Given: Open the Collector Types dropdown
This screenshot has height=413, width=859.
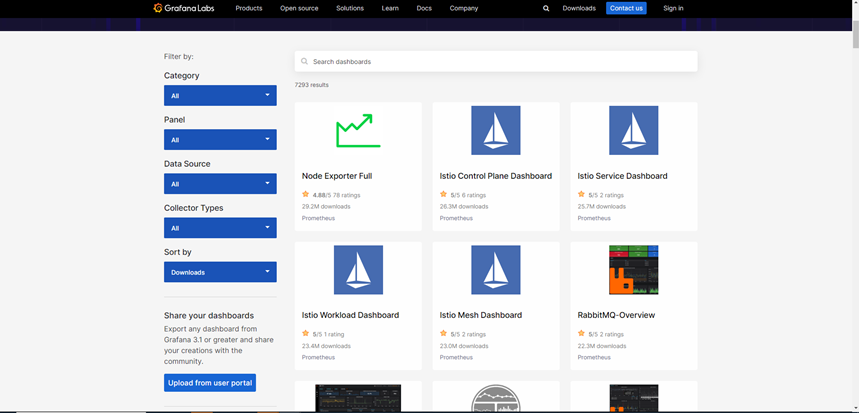Looking at the screenshot, I should point(220,228).
